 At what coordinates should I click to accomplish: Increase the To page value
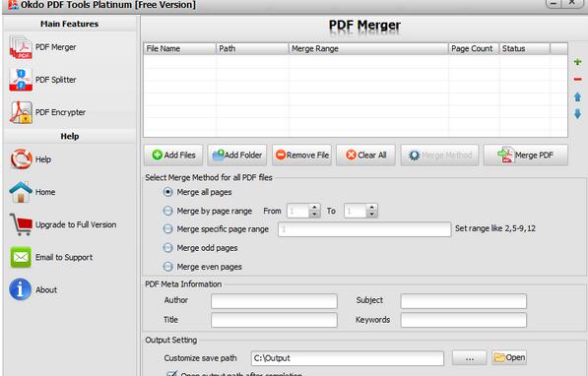(371, 208)
